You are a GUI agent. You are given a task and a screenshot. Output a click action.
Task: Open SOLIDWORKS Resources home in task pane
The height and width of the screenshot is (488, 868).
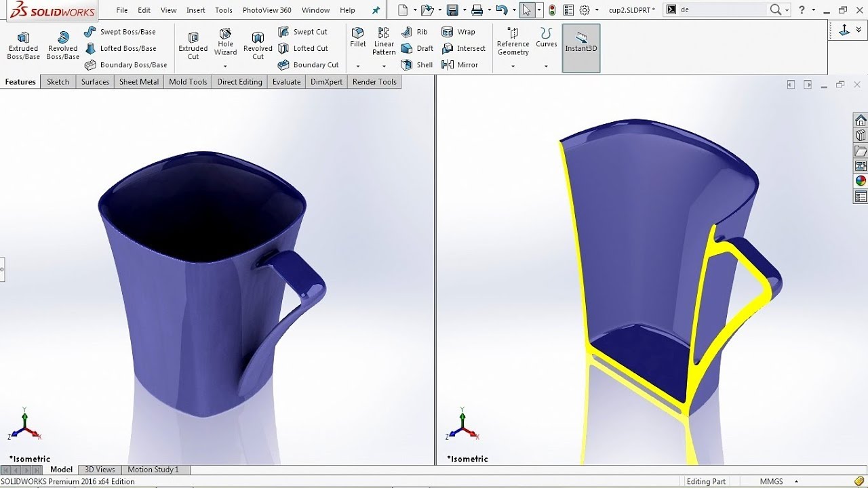point(861,120)
